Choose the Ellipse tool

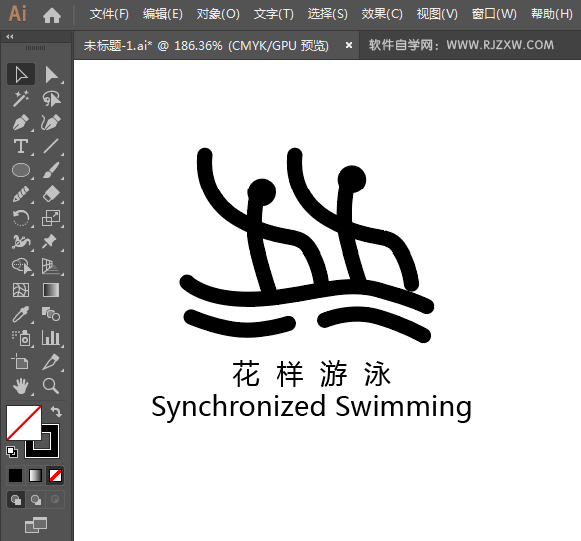tap(21, 170)
